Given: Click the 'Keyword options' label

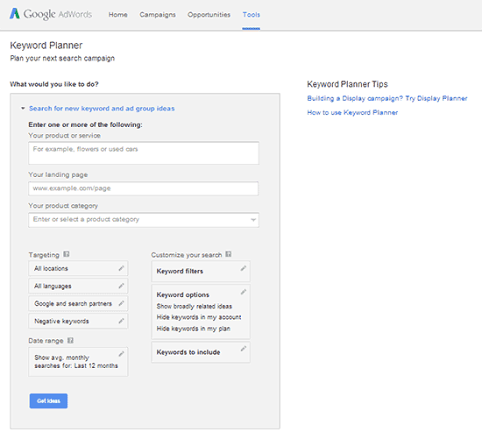Looking at the screenshot, I should (183, 295).
